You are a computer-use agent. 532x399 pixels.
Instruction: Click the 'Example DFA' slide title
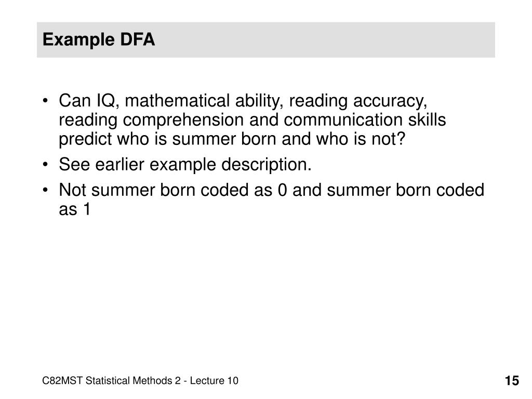[98, 40]
